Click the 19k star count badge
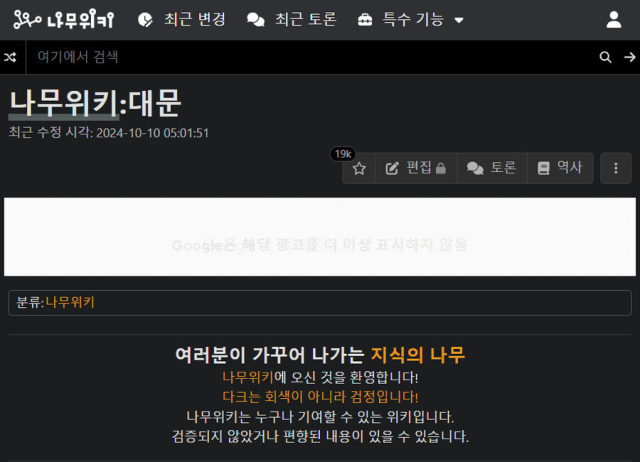 343,154
